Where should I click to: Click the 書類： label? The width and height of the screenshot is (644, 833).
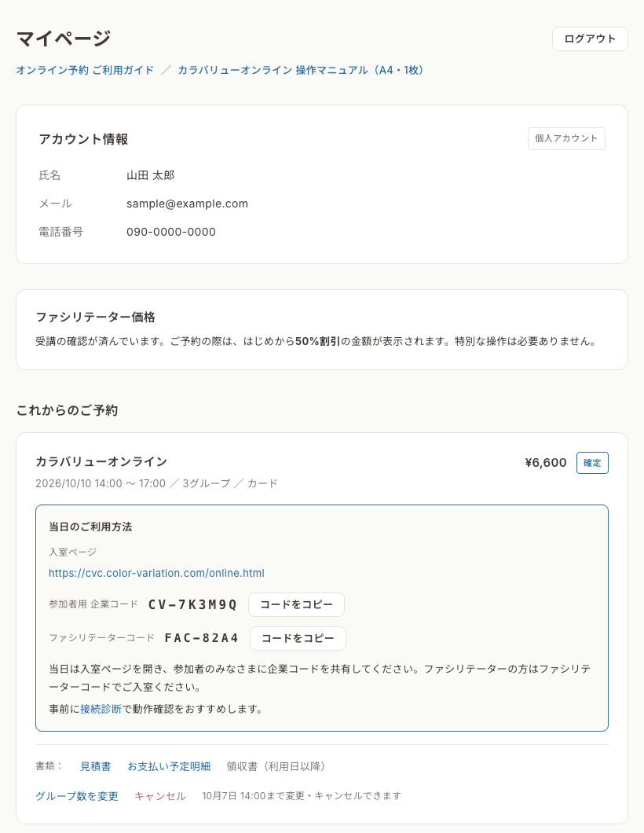(x=49, y=766)
